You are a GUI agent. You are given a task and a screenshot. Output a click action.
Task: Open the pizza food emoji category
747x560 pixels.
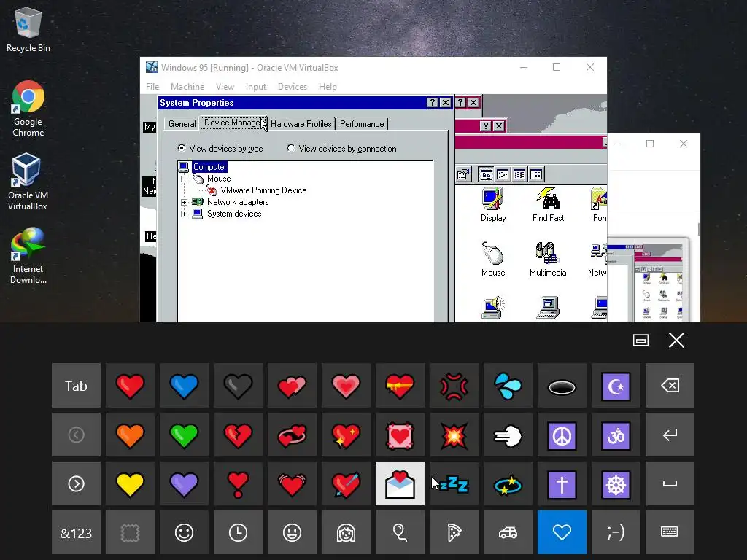tap(454, 533)
